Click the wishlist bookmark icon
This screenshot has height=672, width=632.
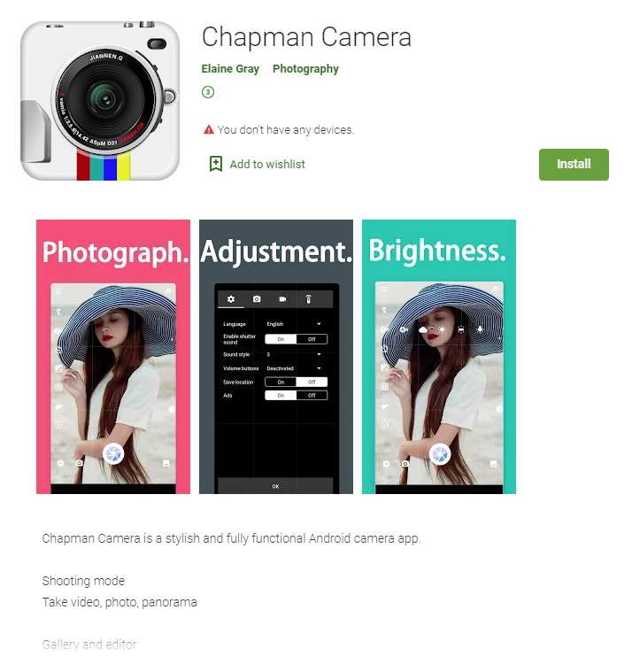215,164
